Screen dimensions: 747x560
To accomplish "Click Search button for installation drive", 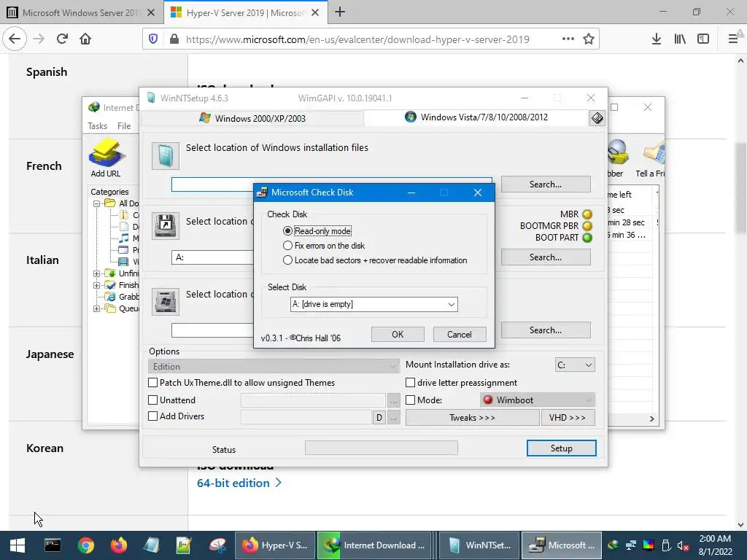I will (546, 330).
